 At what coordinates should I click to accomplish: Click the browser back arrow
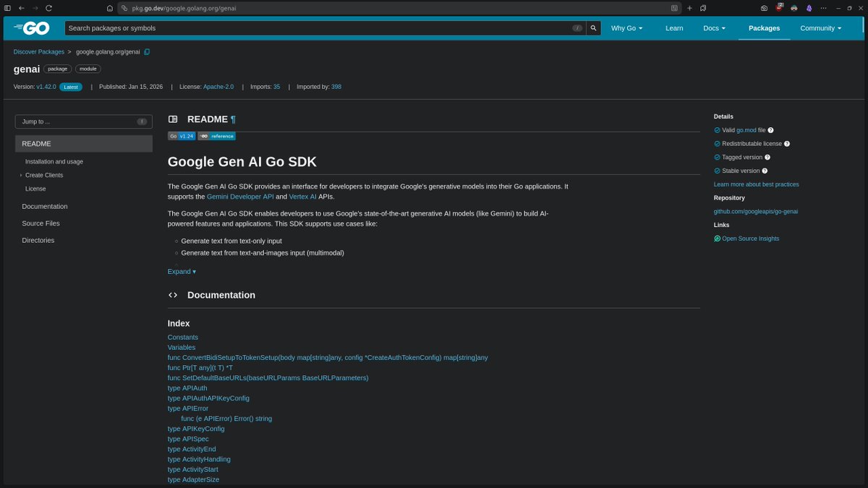point(21,8)
